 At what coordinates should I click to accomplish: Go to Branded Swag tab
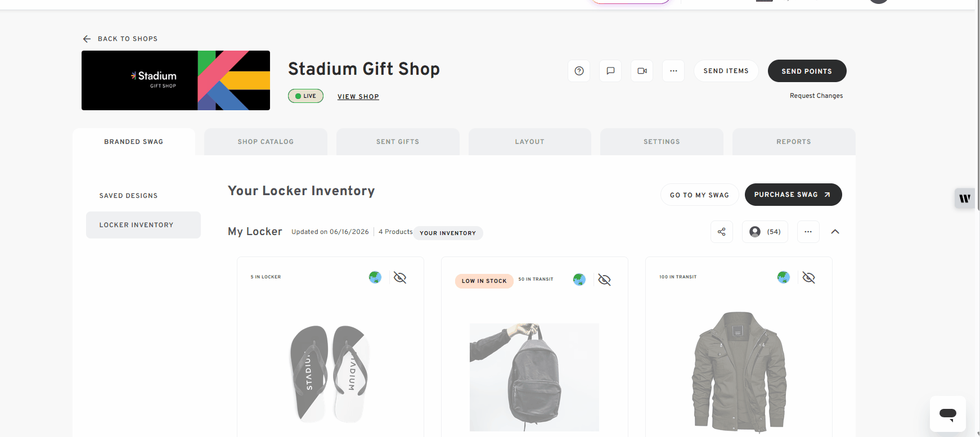[134, 142]
